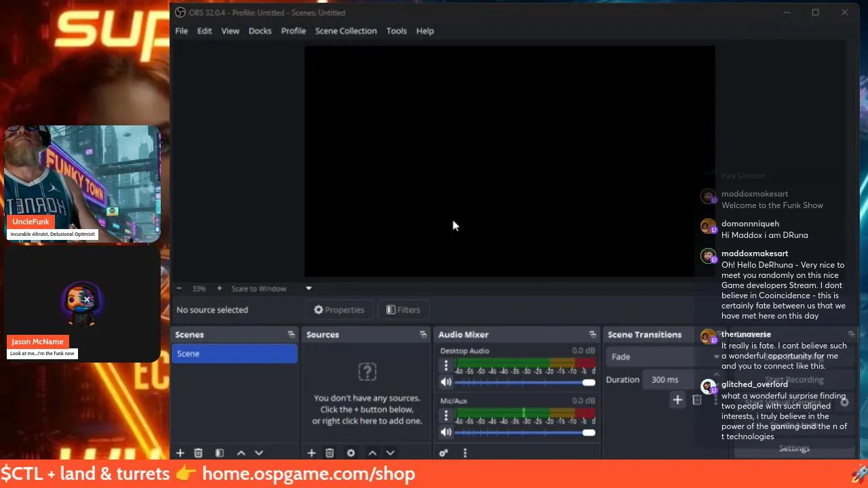Click inside the black preview canvas

[509, 161]
